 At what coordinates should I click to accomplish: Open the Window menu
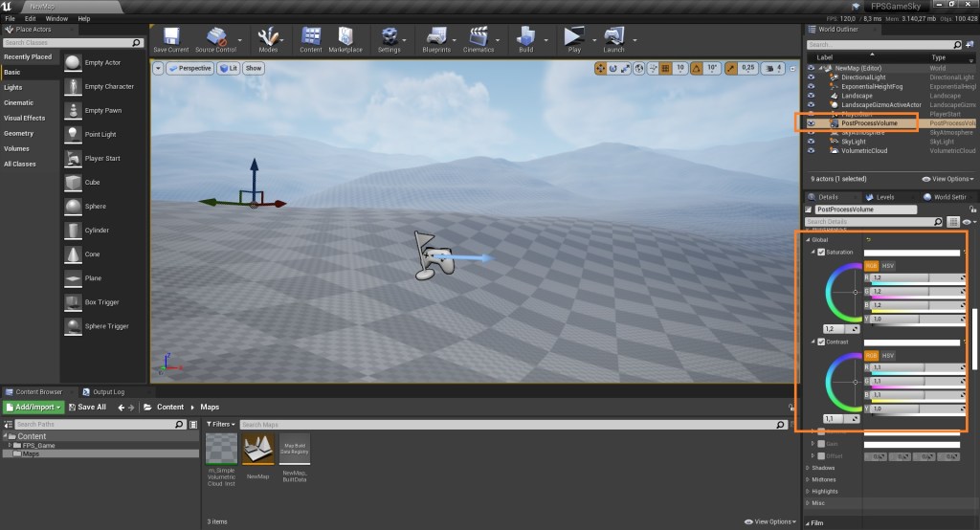[56, 18]
